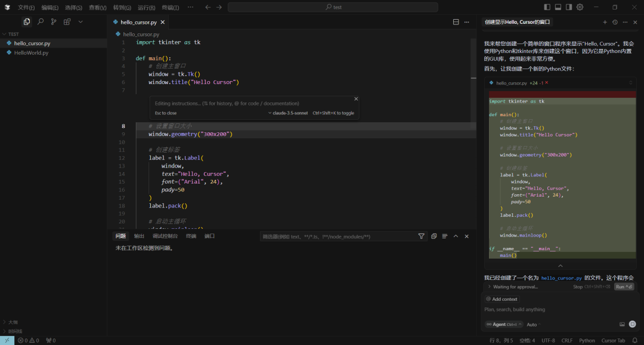The image size is (644, 345).
Task: Open the Extensions view icon
Action: point(67,21)
